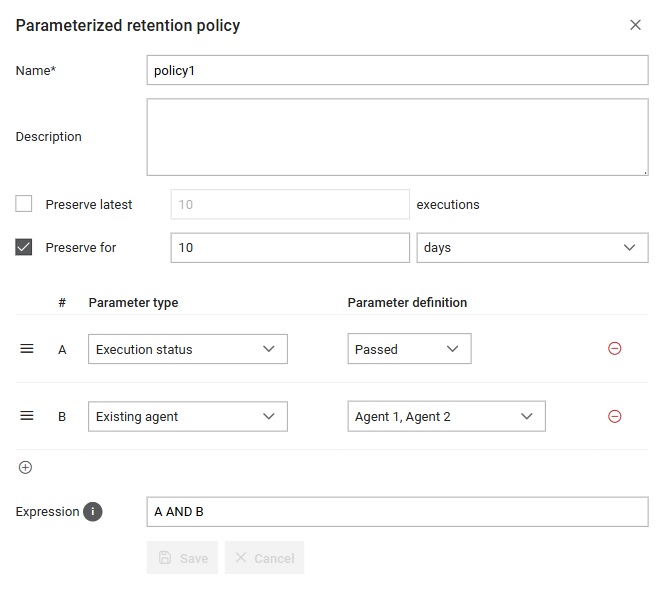
Task: Click the Cancel button
Action: coord(264,557)
